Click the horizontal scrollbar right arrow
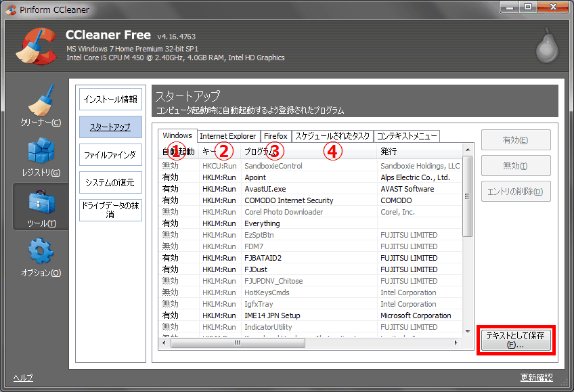 coord(456,343)
